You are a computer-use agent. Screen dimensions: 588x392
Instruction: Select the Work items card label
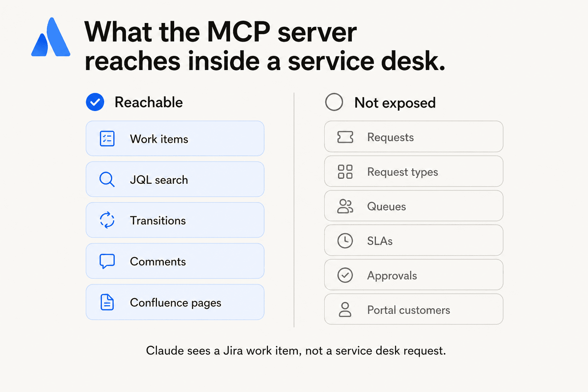pos(159,139)
